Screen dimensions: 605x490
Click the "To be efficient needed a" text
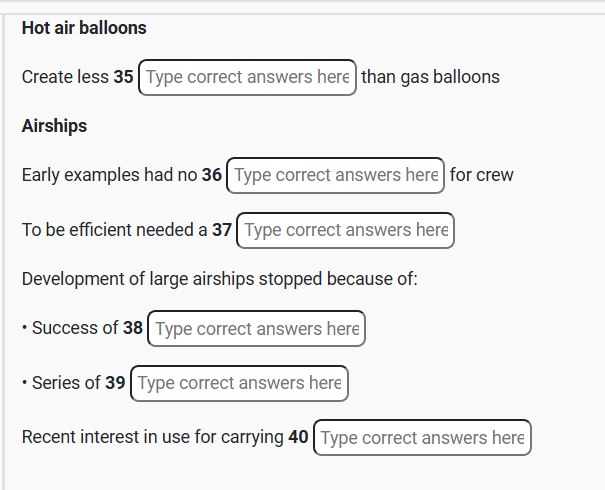pyautogui.click(x=114, y=230)
